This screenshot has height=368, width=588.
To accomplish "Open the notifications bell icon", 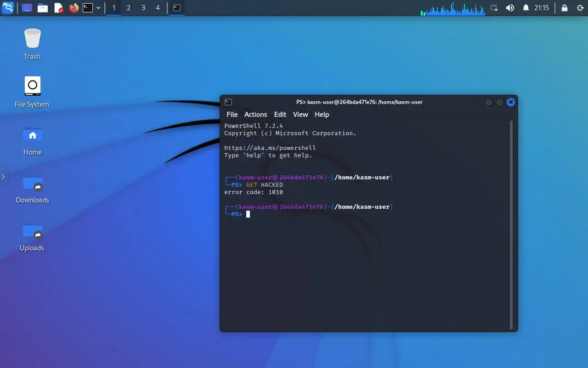I will [x=526, y=8].
